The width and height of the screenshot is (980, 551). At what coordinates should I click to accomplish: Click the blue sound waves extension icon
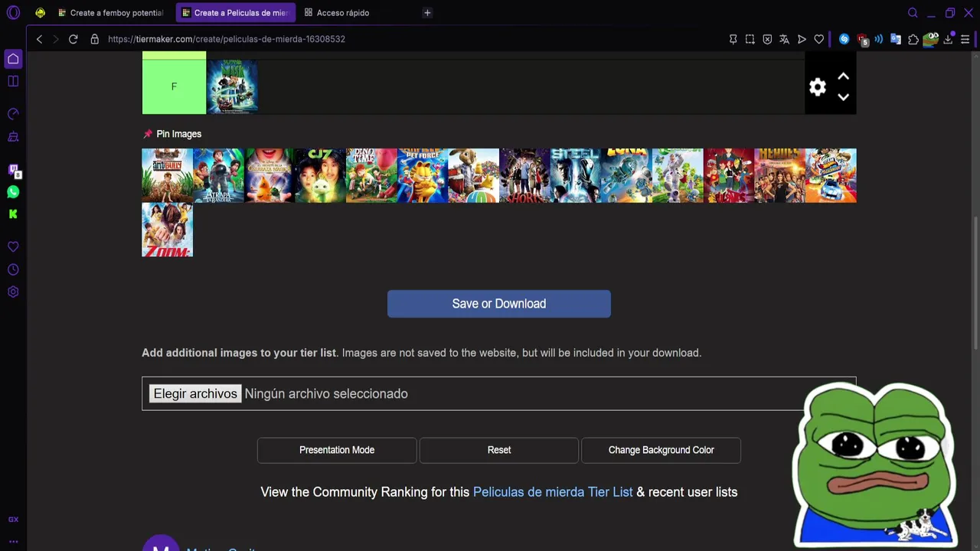click(879, 39)
